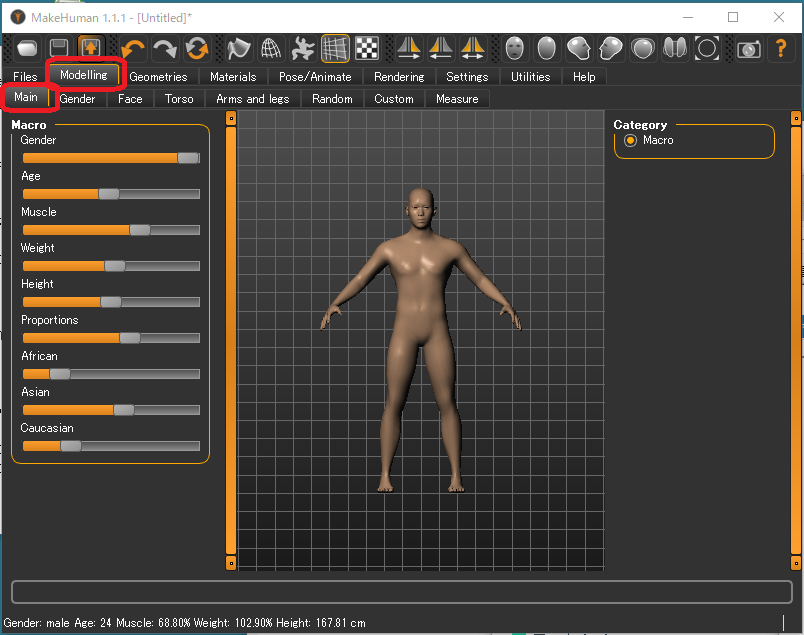Collapse left panel using orange side bar
Image resolution: width=804 pixels, height=635 pixels.
click(x=231, y=340)
